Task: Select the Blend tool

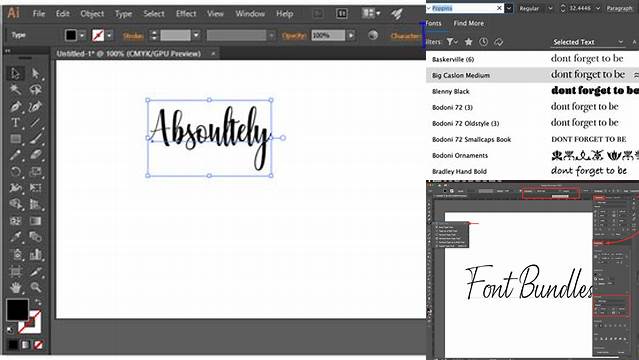Action: click(x=36, y=237)
